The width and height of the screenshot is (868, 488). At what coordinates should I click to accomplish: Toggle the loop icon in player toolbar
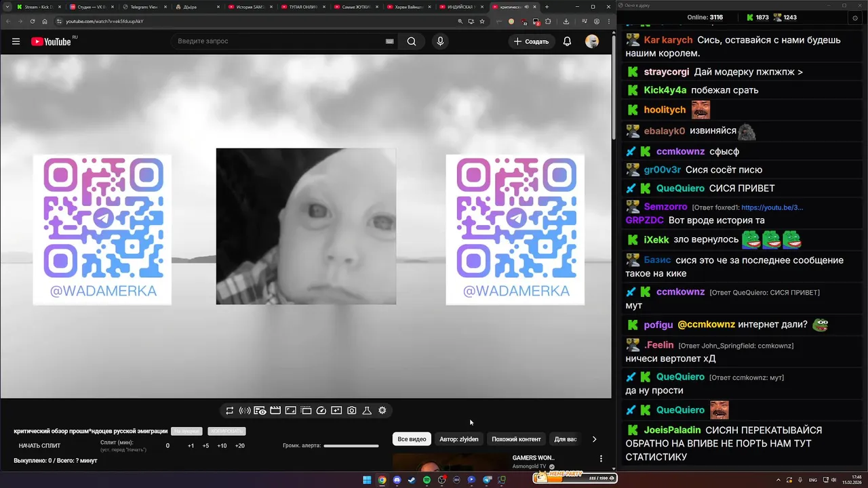click(x=230, y=411)
